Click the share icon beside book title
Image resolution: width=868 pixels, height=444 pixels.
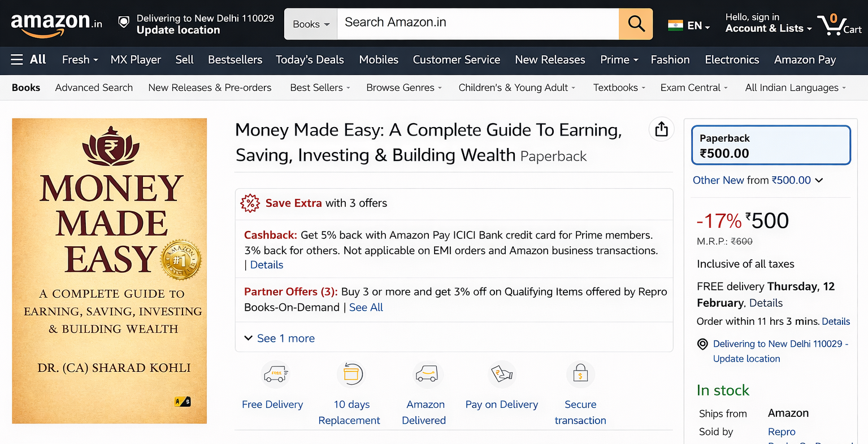click(x=661, y=129)
